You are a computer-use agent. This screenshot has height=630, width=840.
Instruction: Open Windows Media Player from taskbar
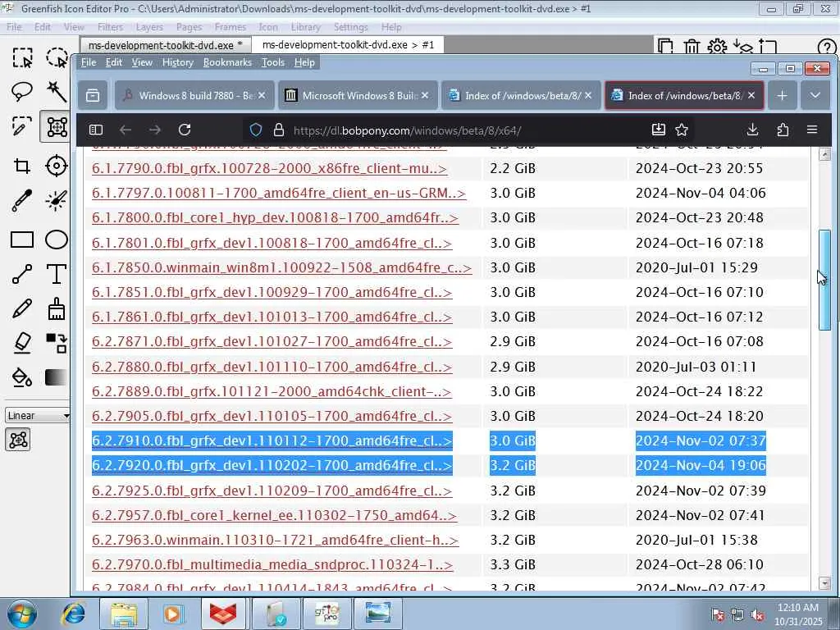click(172, 614)
